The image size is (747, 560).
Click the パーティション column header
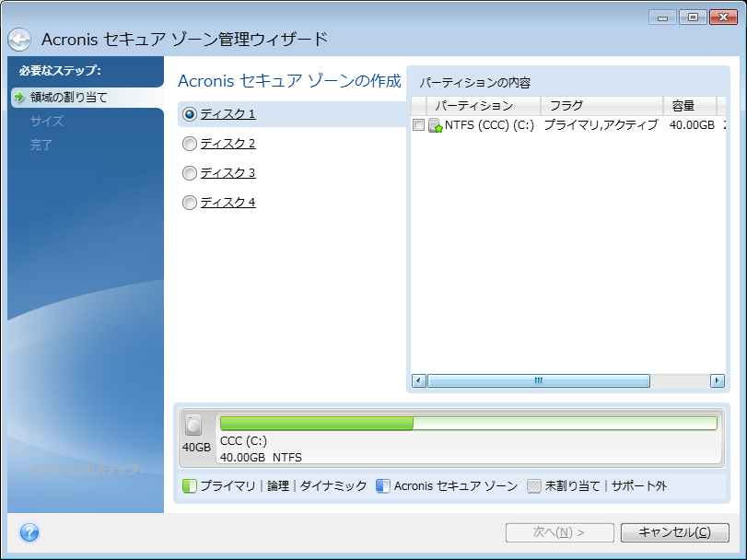[x=483, y=105]
